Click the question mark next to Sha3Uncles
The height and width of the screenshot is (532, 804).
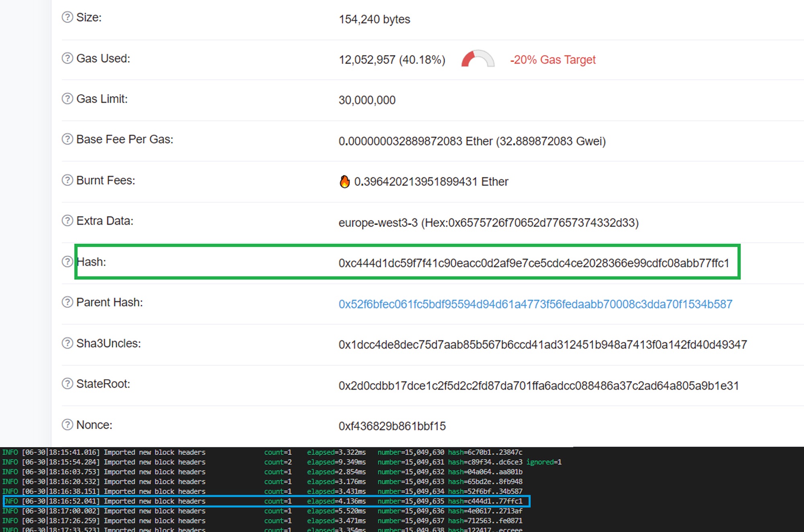click(x=67, y=343)
